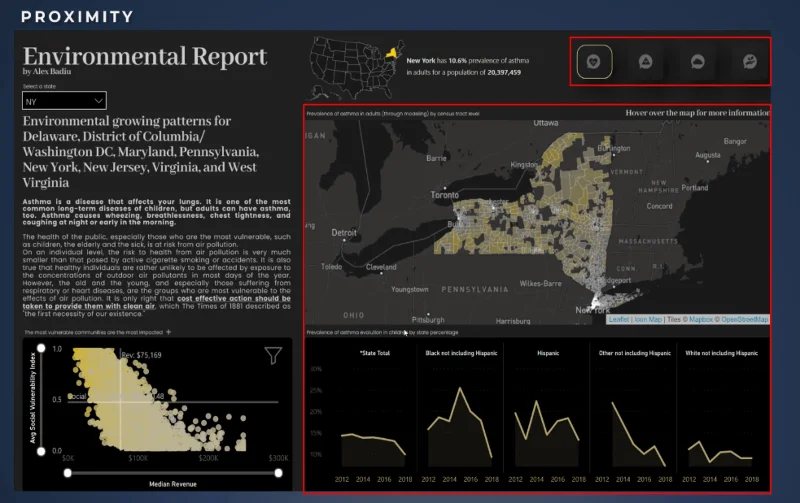Click the MASSACHUSETTS state label on map
Viewport: 800px width, 503px height.
pyautogui.click(x=648, y=241)
